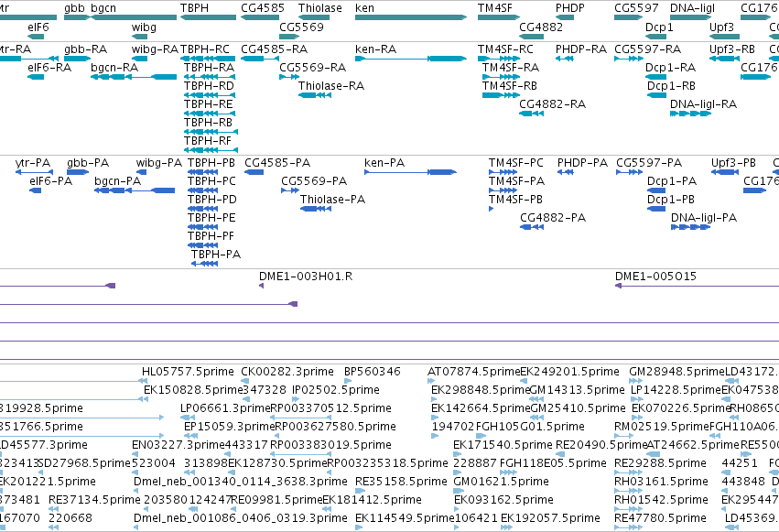The width and height of the screenshot is (779, 532).
Task: Click the GM01621.5prime EST label
Action: tap(502, 482)
